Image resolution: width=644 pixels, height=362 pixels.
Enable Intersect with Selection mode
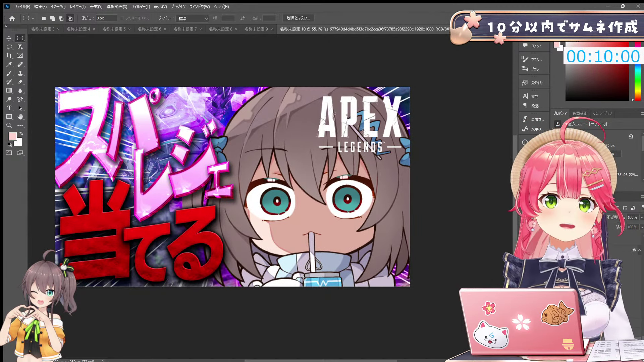click(x=70, y=18)
